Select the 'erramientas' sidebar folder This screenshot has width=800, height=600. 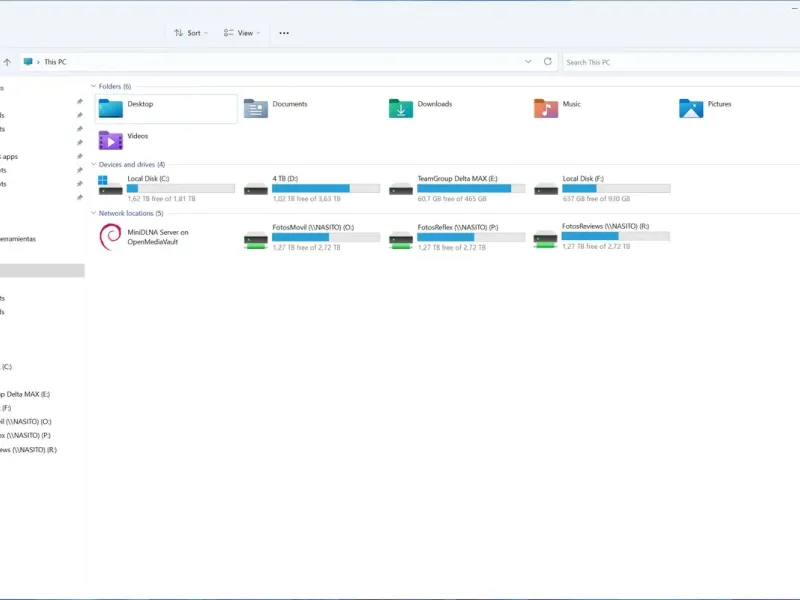[18, 239]
